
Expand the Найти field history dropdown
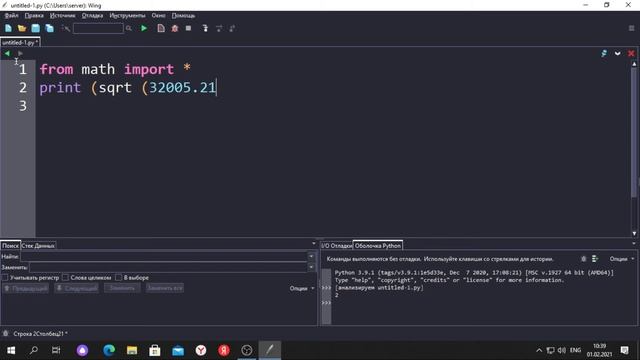(x=311, y=256)
